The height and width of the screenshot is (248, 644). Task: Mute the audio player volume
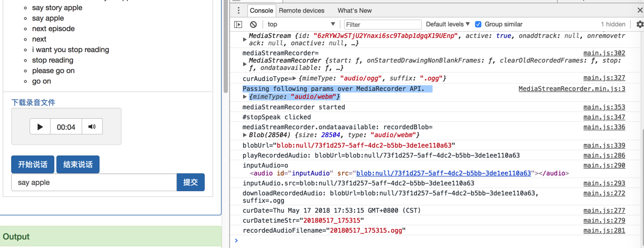(92, 127)
